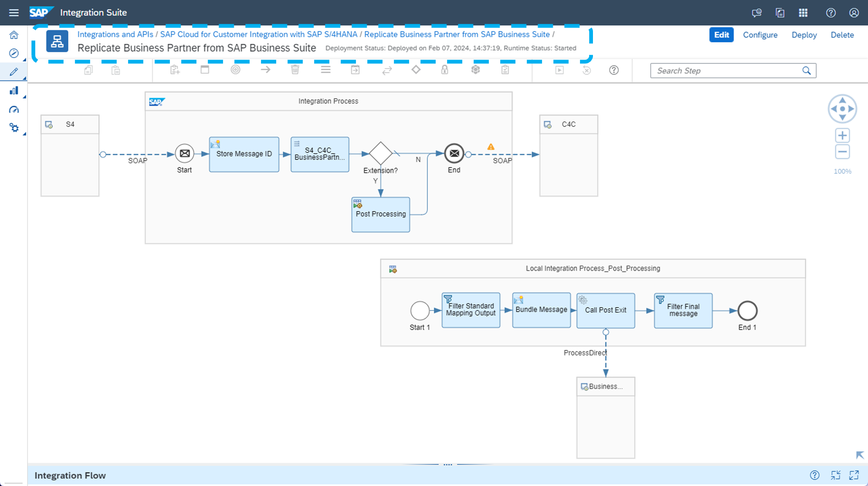This screenshot has height=486, width=868.
Task: Pan the canvas down with navigator arrow
Action: tap(843, 117)
